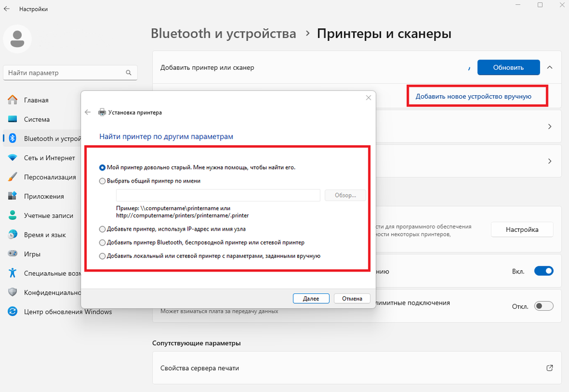Open Специальные возможности accessibility icon
Screen dimensions: 569x392
coord(13,273)
